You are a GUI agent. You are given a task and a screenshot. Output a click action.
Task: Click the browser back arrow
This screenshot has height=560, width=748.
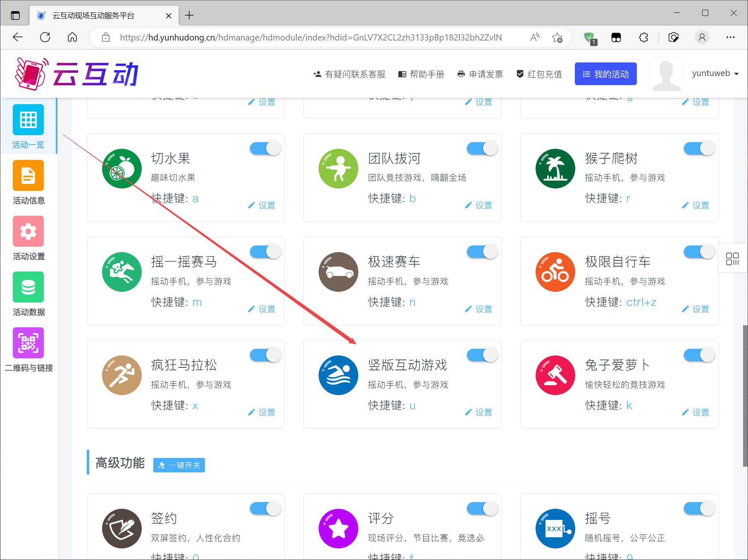[x=18, y=37]
